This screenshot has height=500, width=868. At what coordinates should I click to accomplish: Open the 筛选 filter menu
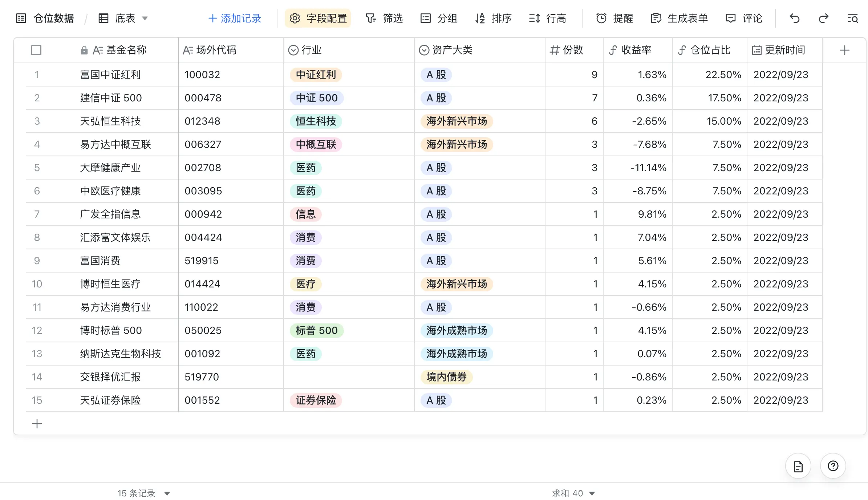point(384,18)
